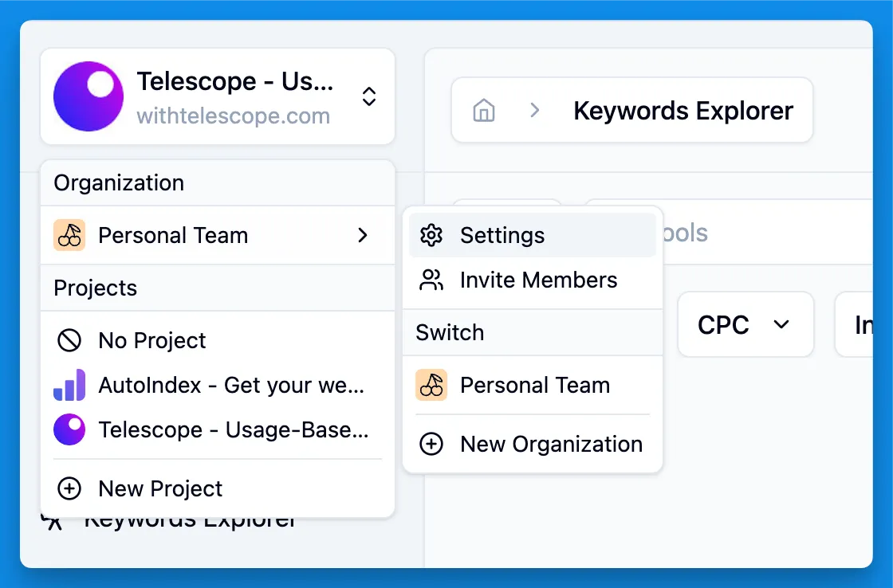Click the purple Telescope project icon

coord(69,429)
